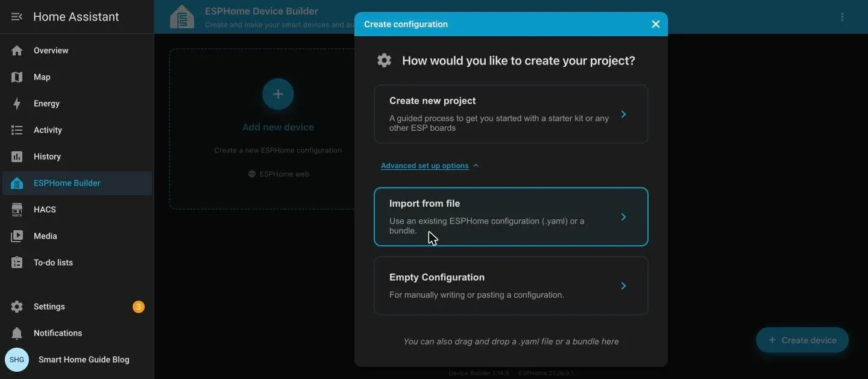The width and height of the screenshot is (868, 379).
Task: Click the Empty Configuration chevron arrow
Action: point(623,286)
